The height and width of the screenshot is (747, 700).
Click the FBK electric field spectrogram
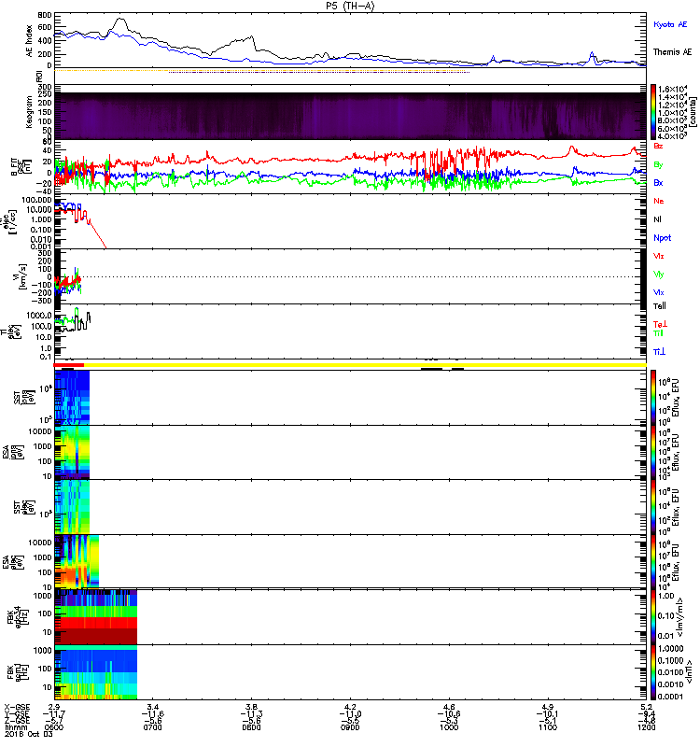(96, 617)
